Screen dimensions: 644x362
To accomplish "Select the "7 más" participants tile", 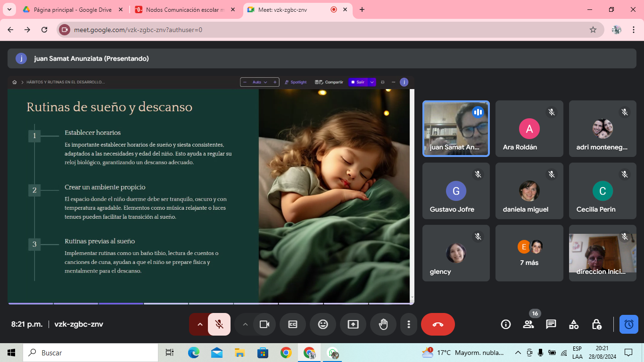I will (x=529, y=253).
